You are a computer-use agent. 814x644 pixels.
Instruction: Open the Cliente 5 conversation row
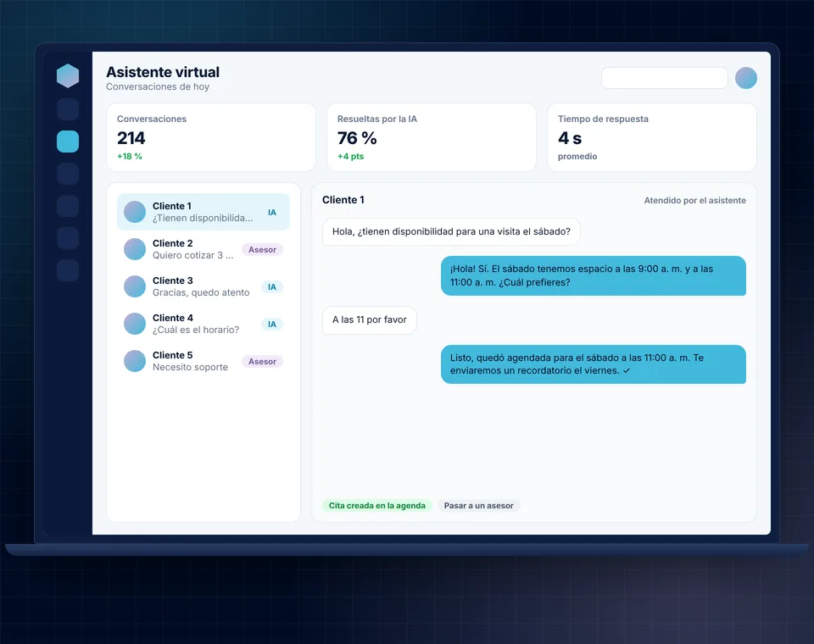coord(203,361)
